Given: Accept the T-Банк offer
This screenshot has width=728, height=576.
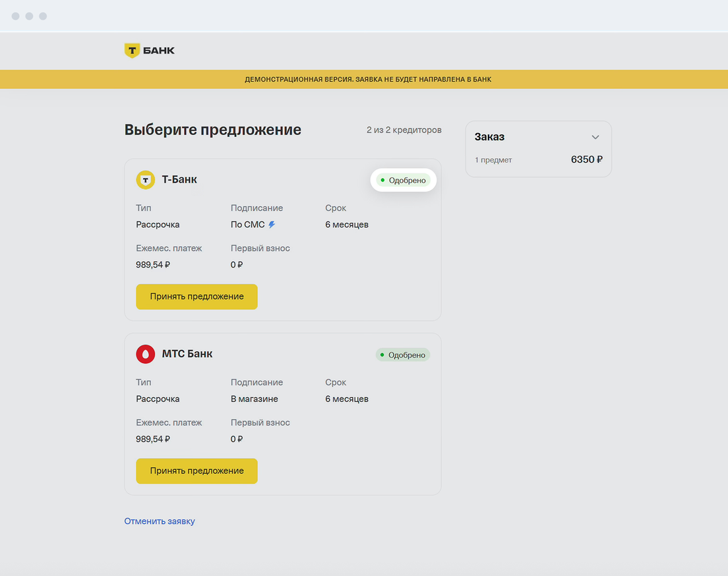Looking at the screenshot, I should pos(197,297).
